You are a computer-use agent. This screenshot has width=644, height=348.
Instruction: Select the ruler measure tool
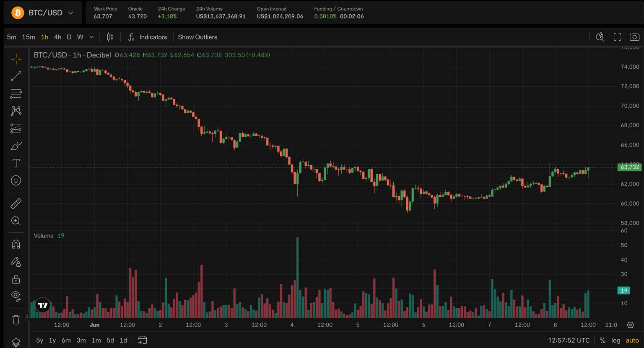coord(16,204)
